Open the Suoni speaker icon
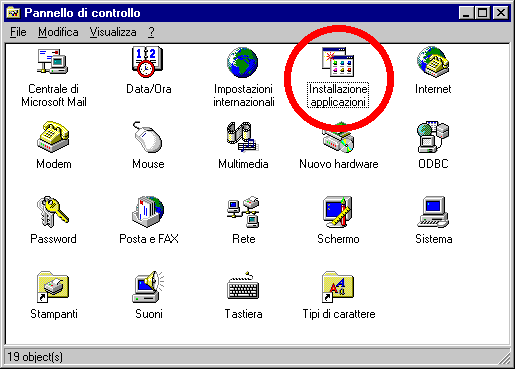Viewport: 515px width, 369px height. [148, 287]
